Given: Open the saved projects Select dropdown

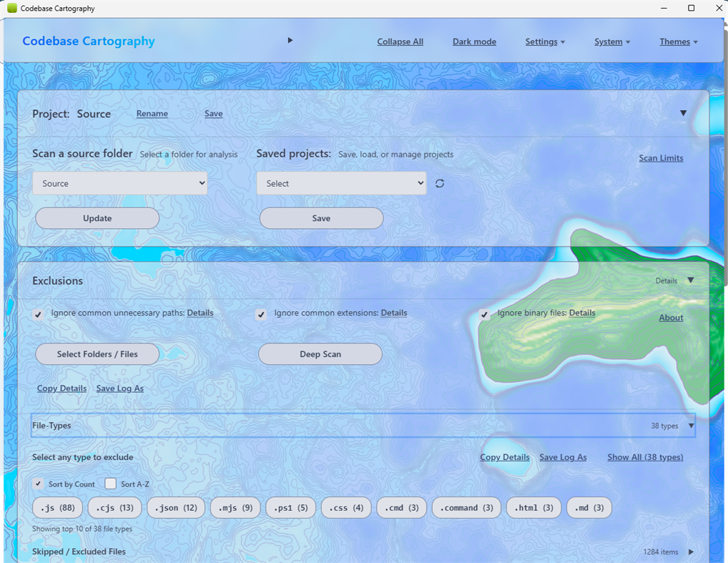Looking at the screenshot, I should [x=341, y=183].
